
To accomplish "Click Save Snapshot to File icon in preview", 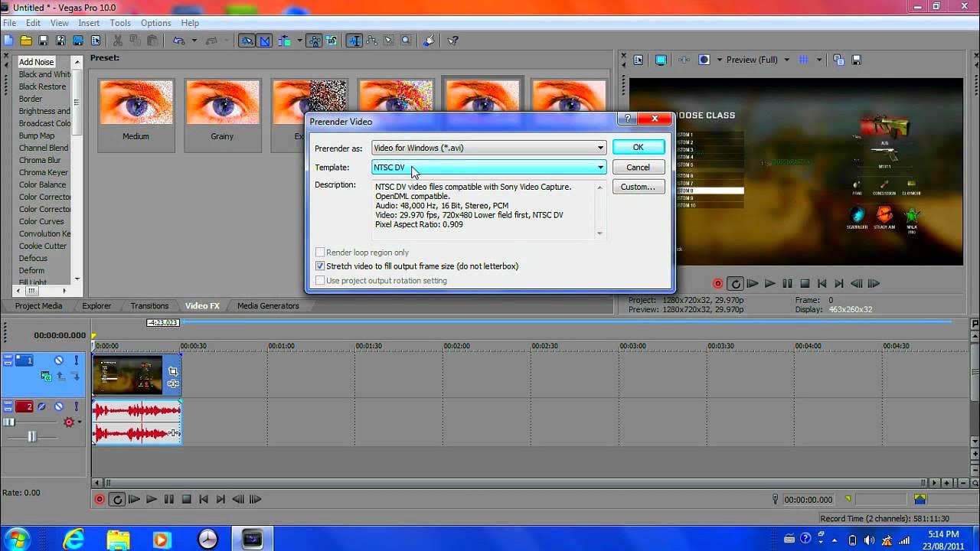I will (x=857, y=60).
